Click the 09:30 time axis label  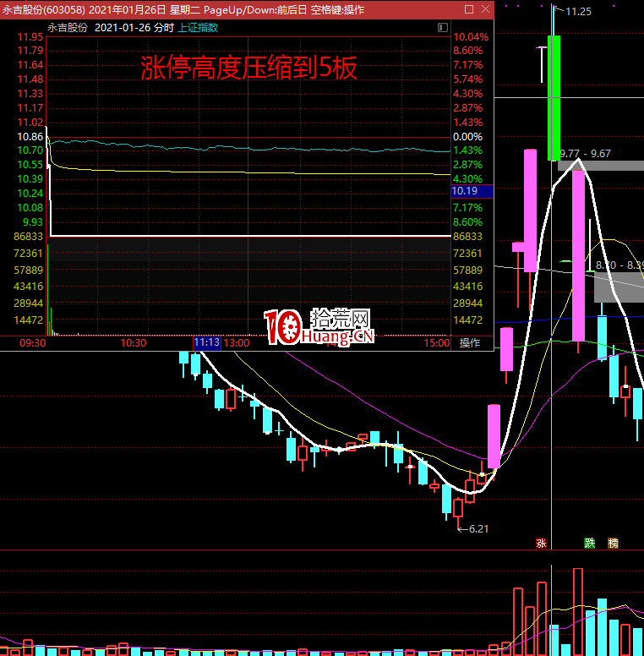pos(33,343)
